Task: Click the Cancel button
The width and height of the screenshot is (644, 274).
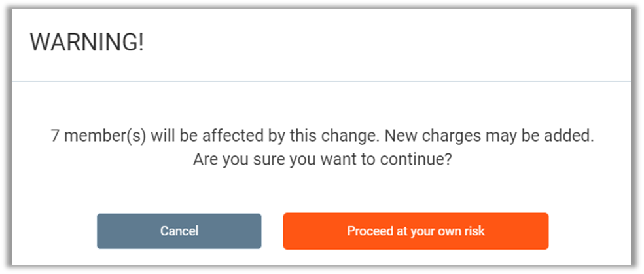Action: pyautogui.click(x=179, y=231)
